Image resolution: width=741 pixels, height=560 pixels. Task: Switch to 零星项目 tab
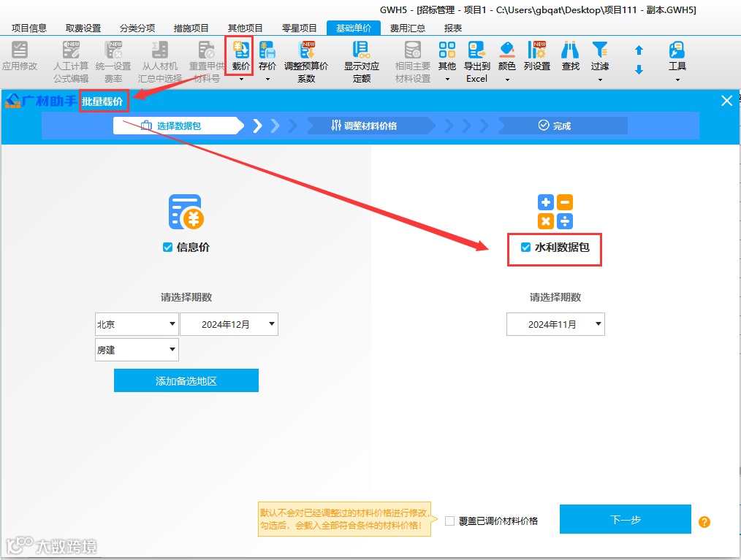pos(299,28)
